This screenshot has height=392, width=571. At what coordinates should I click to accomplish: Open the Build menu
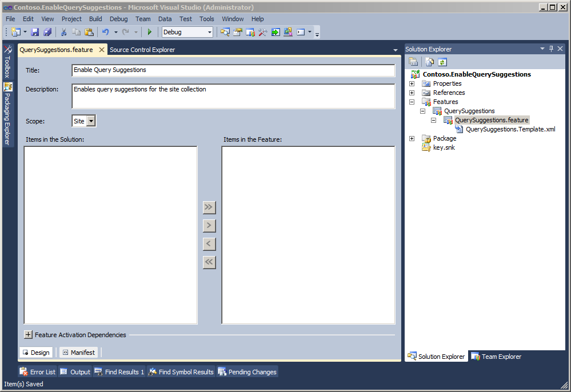pos(95,19)
